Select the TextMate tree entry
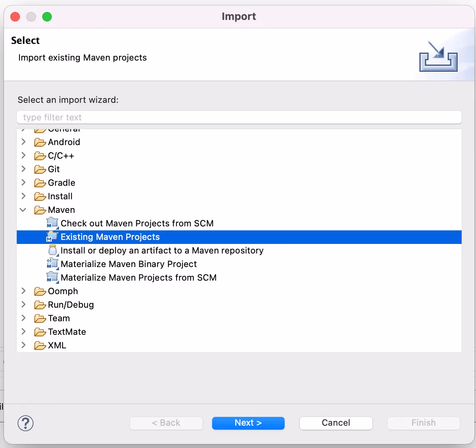The height and width of the screenshot is (448, 476). point(67,332)
